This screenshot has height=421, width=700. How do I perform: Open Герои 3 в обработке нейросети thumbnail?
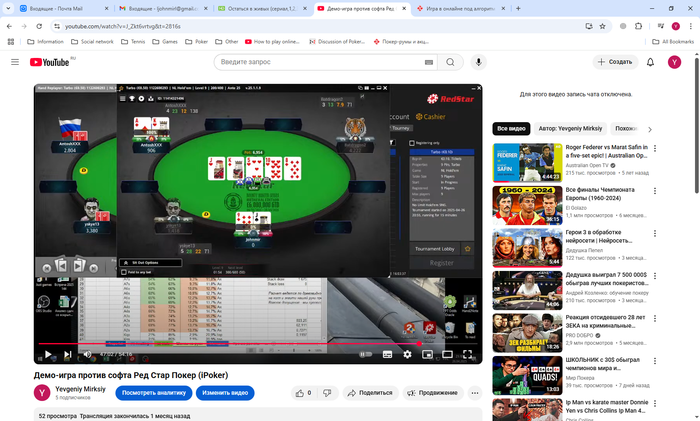pos(527,248)
